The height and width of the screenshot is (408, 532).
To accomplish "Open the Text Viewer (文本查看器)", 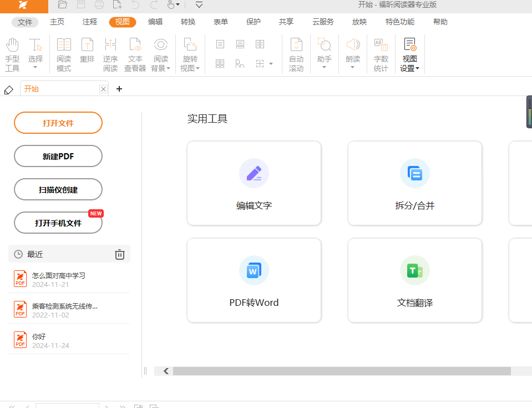I will click(x=135, y=55).
